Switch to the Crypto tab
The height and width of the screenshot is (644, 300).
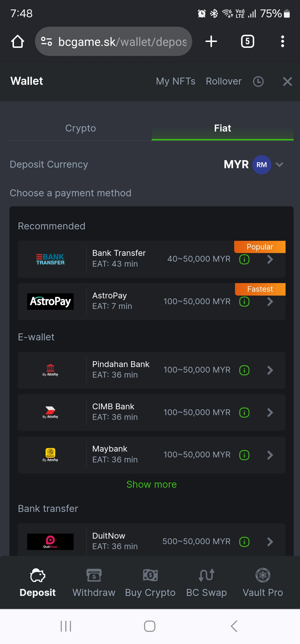[81, 128]
